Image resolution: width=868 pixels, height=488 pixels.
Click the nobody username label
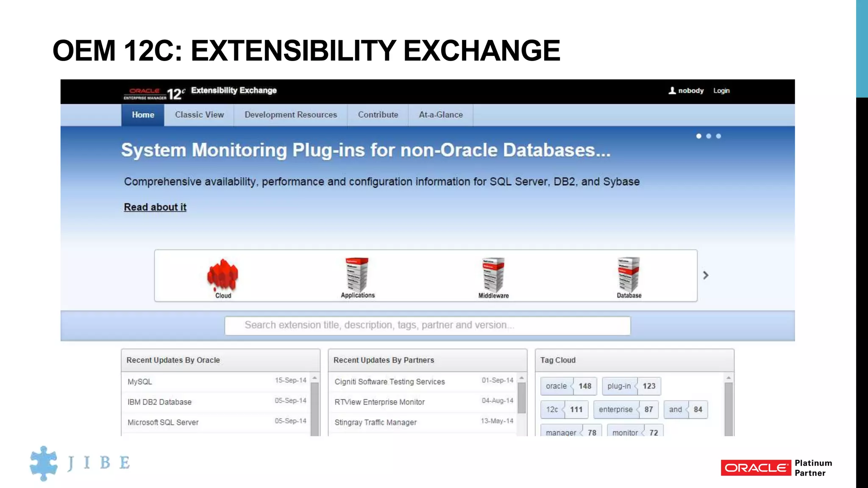[691, 91]
